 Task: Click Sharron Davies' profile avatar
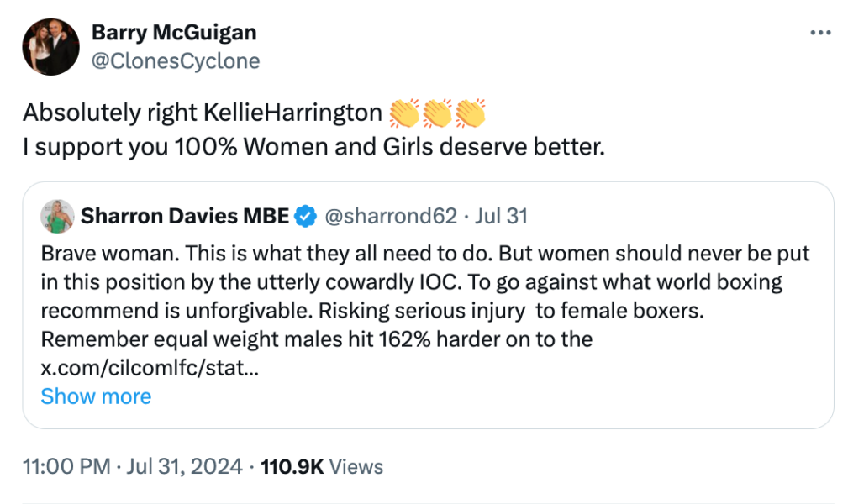(56, 216)
